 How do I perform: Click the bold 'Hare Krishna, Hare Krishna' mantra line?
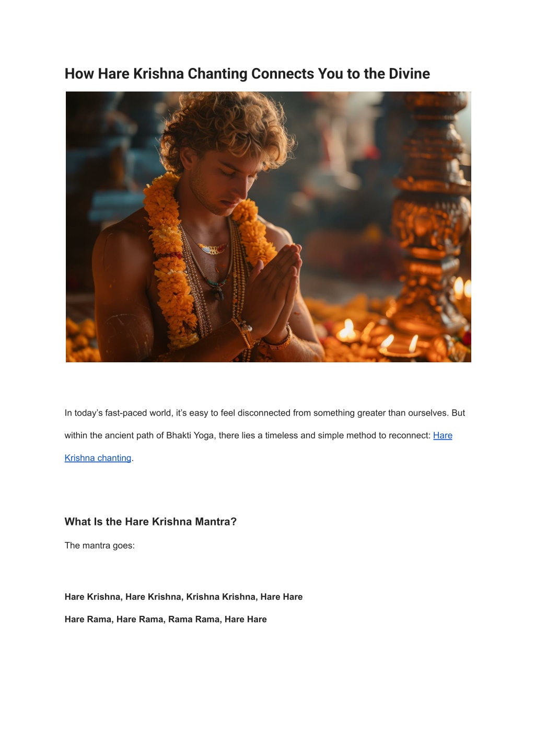tap(183, 597)
